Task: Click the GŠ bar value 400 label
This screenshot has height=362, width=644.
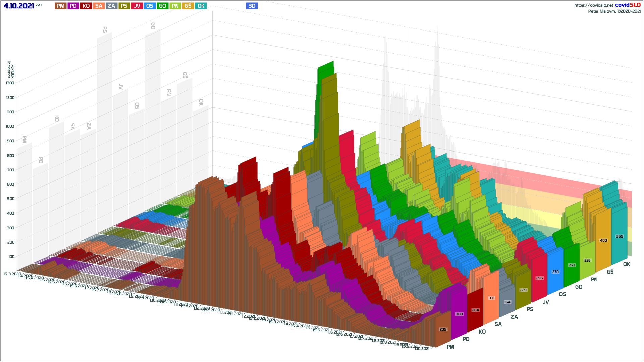Action: (603, 240)
